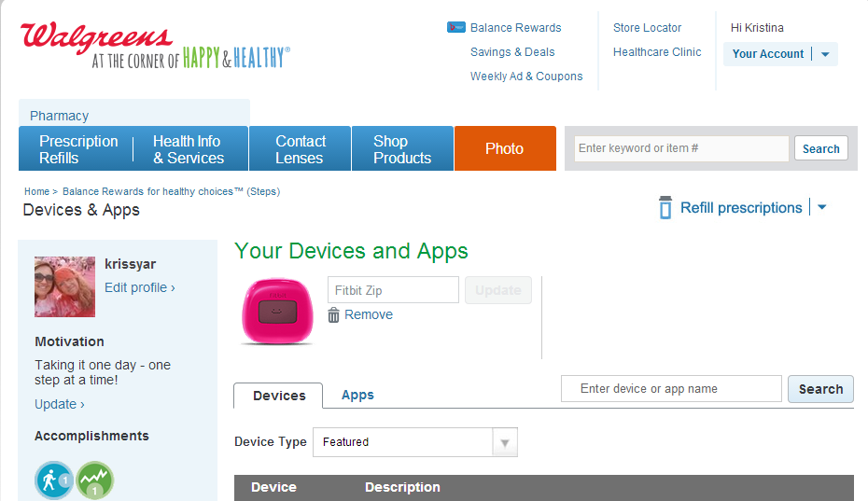Open the Weekly Ad & Coupons link

point(526,77)
